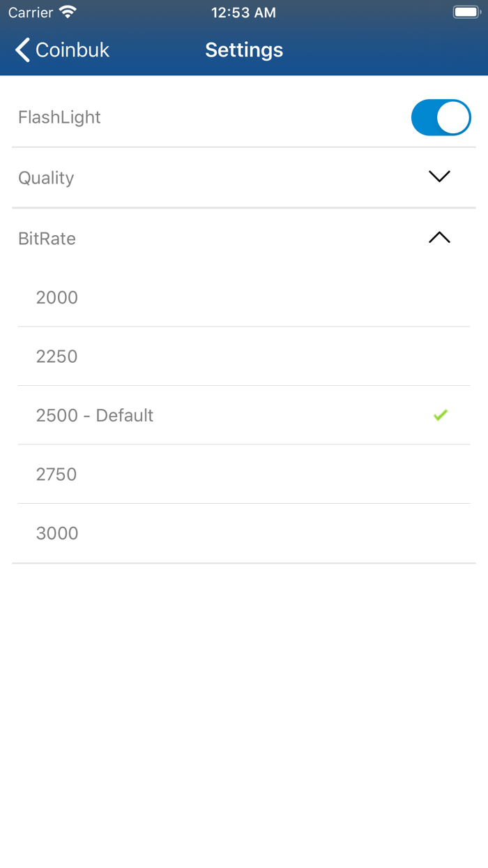This screenshot has width=488, height=868.
Task: Tap the upward chevron beside BitRate
Action: tap(439, 238)
